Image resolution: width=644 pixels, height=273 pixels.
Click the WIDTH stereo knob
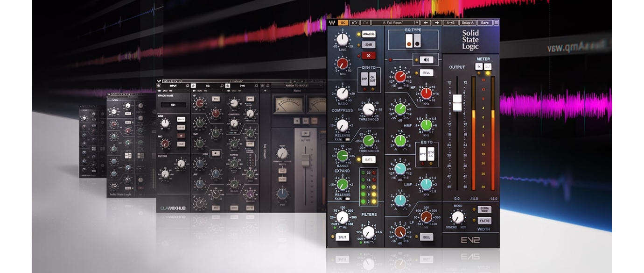tap(457, 217)
